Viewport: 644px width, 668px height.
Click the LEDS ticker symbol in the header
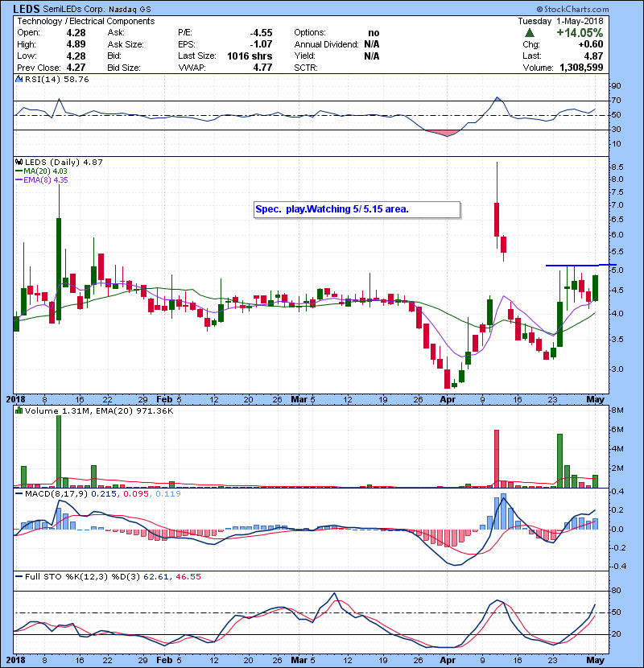coord(27,9)
